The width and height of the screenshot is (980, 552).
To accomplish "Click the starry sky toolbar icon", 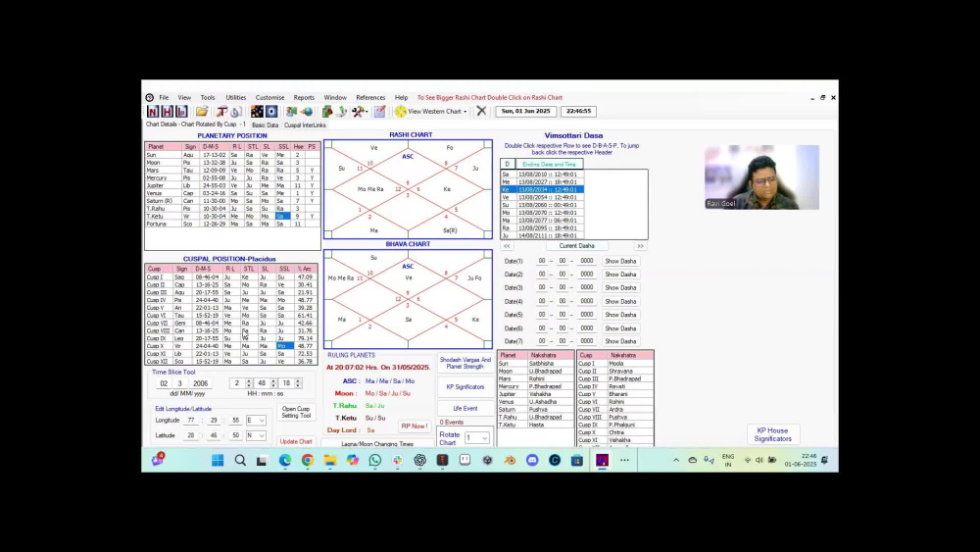I will click(x=257, y=111).
